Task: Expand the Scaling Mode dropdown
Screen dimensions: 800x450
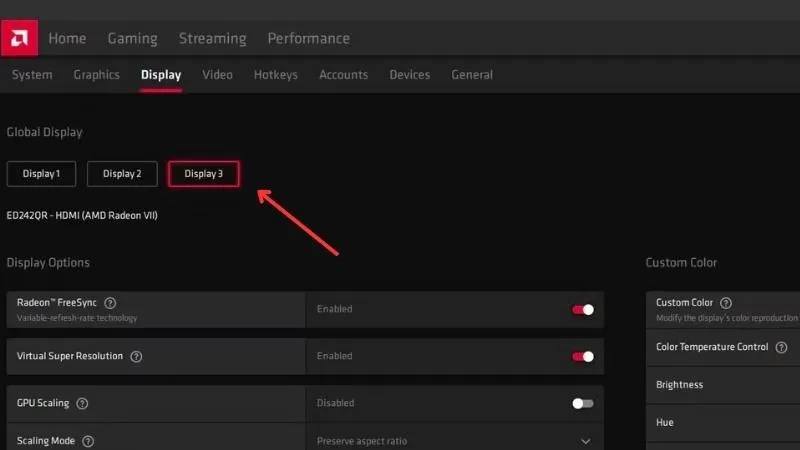Action: click(585, 440)
